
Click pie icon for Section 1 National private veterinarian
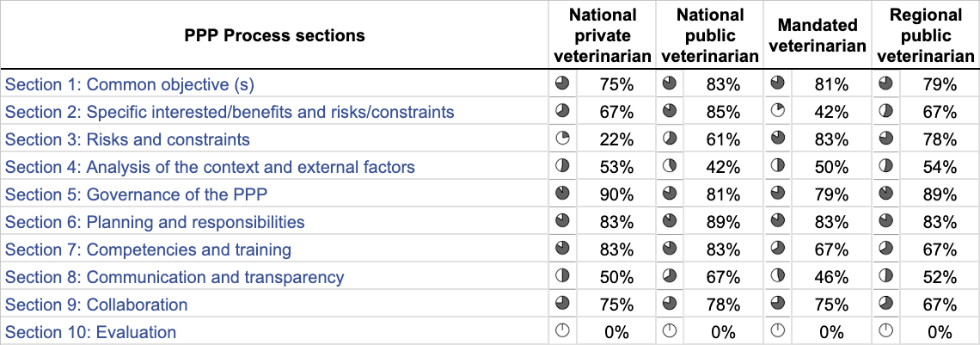(562, 84)
